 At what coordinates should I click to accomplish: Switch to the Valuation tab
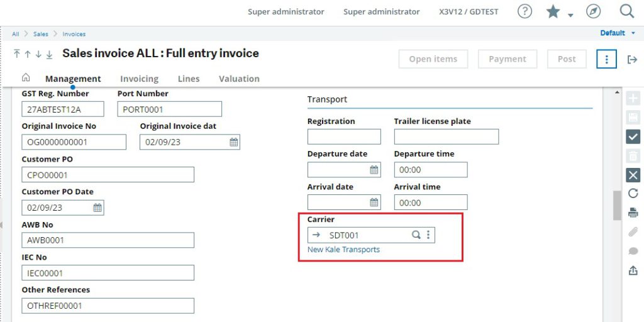239,79
